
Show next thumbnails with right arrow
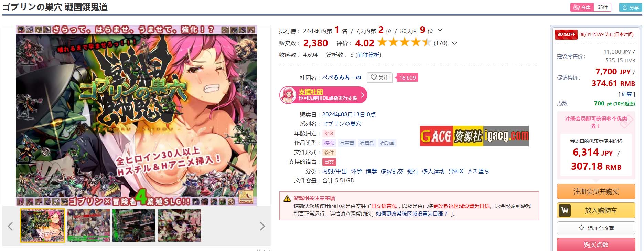[x=262, y=226]
